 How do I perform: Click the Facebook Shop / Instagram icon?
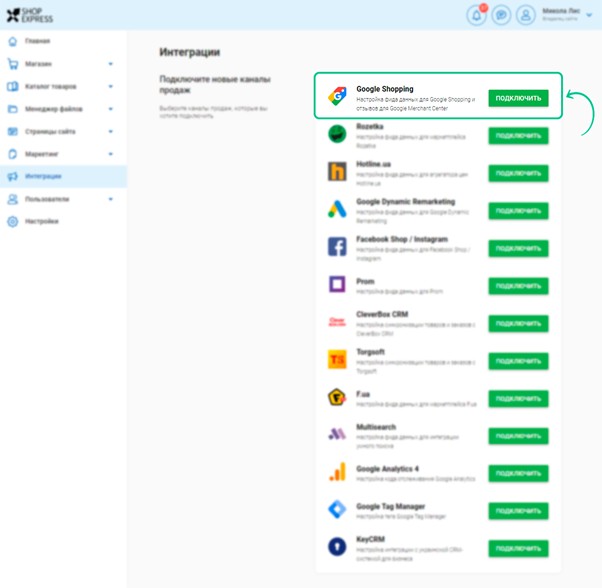coord(337,247)
